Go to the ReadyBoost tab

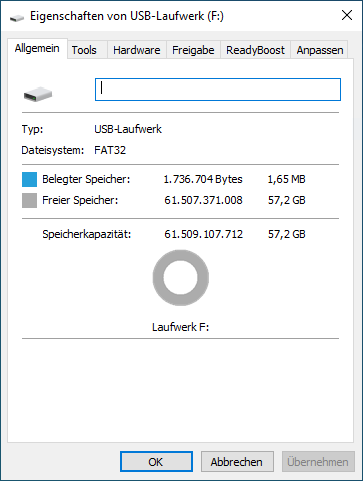point(255,50)
